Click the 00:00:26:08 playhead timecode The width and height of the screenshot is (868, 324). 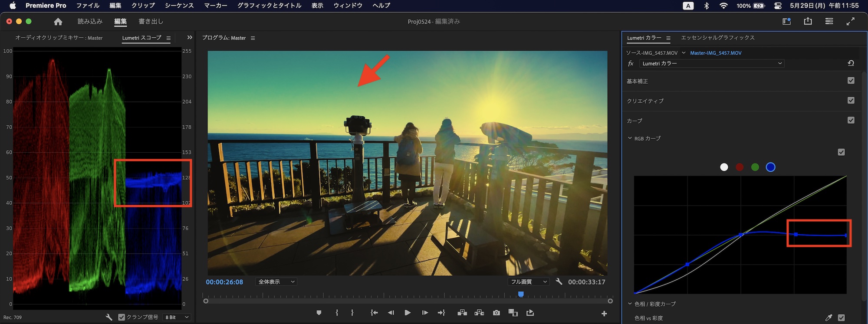[x=224, y=282]
